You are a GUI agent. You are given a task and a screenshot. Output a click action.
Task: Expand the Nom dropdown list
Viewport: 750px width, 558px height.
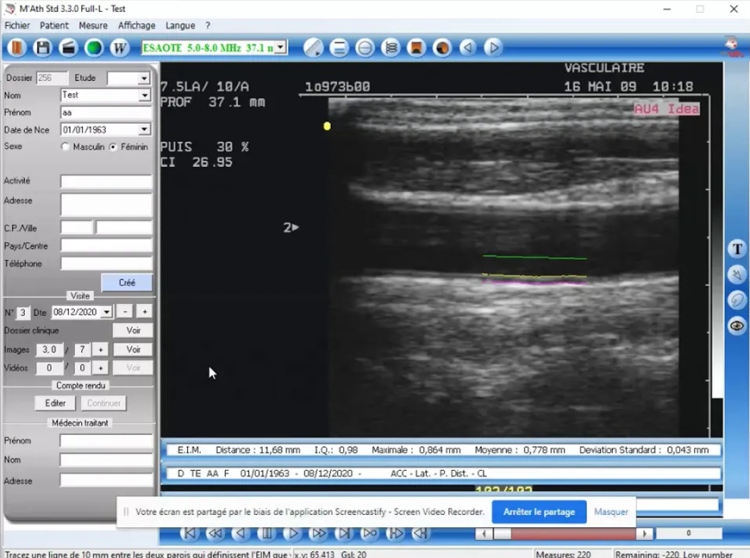pyautogui.click(x=144, y=95)
